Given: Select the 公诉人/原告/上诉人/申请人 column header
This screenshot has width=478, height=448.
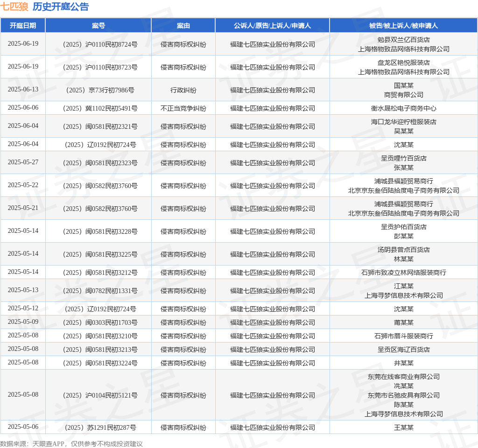Looking at the screenshot, I should click(272, 26).
